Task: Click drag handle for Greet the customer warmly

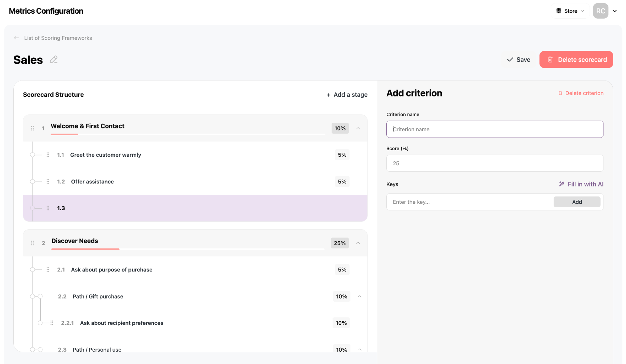Action: (48, 155)
